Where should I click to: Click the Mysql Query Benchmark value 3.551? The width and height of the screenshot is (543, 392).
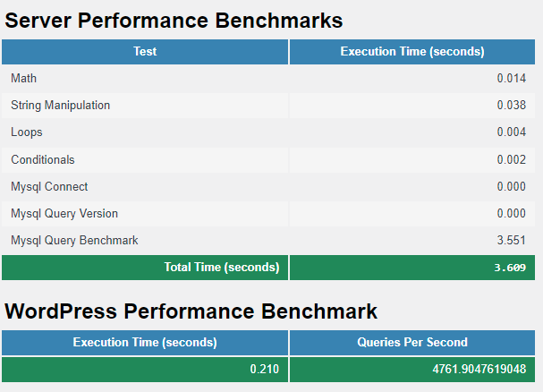[x=512, y=240]
